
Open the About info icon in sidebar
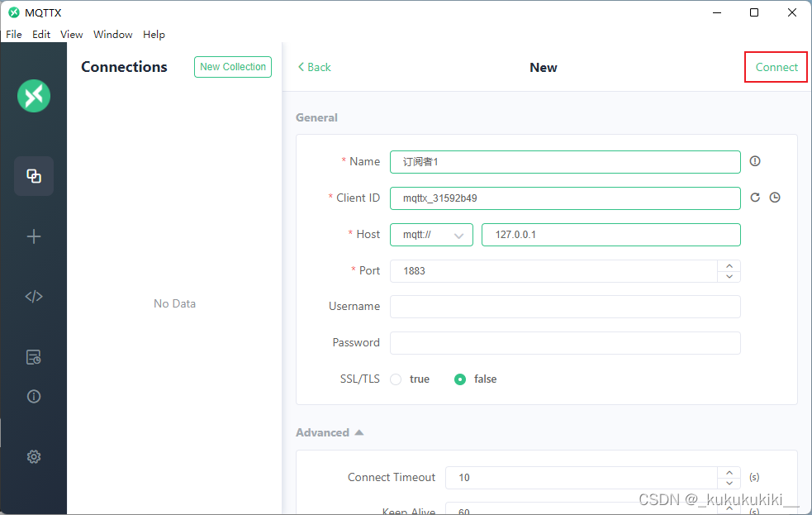(x=34, y=396)
